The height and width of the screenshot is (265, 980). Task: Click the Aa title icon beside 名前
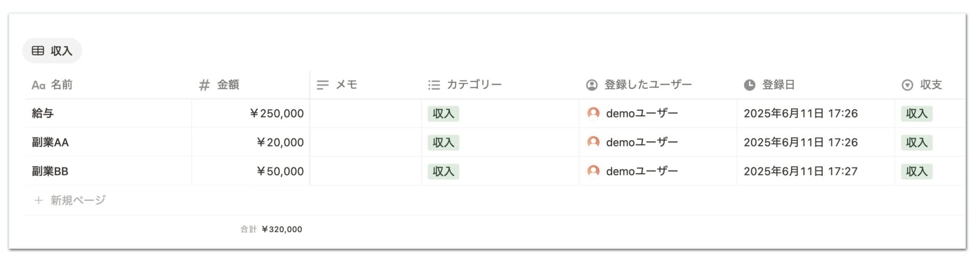pyautogui.click(x=38, y=85)
